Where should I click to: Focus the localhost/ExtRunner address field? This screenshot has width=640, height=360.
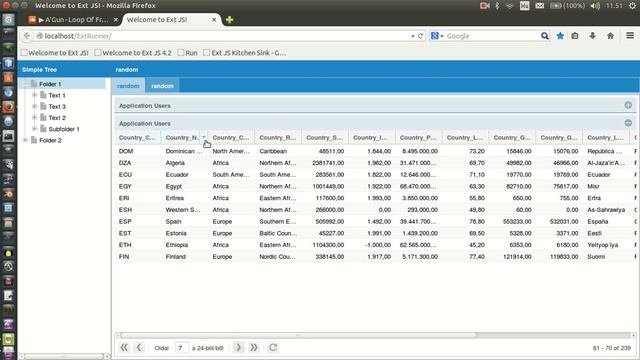click(x=224, y=36)
